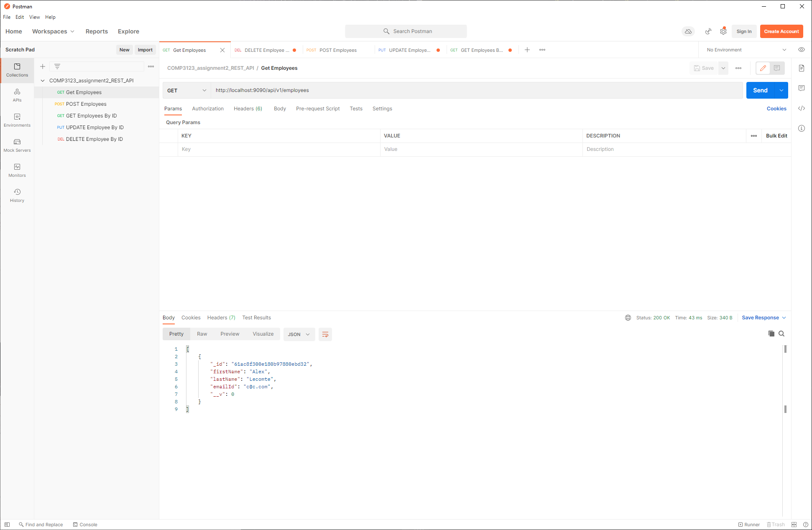This screenshot has width=812, height=530.
Task: Open the History sidebar panel
Action: [17, 195]
